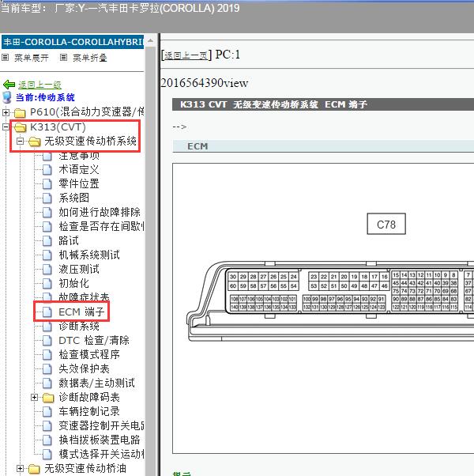Image resolution: width=474 pixels, height=476 pixels.
Task: Click the 无级变速传动桥系统 folder icon
Action: pos(34,142)
